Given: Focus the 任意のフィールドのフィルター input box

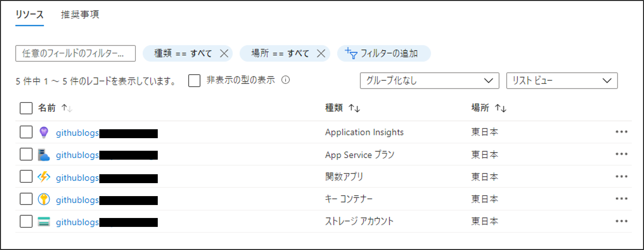Looking at the screenshot, I should pos(75,53).
